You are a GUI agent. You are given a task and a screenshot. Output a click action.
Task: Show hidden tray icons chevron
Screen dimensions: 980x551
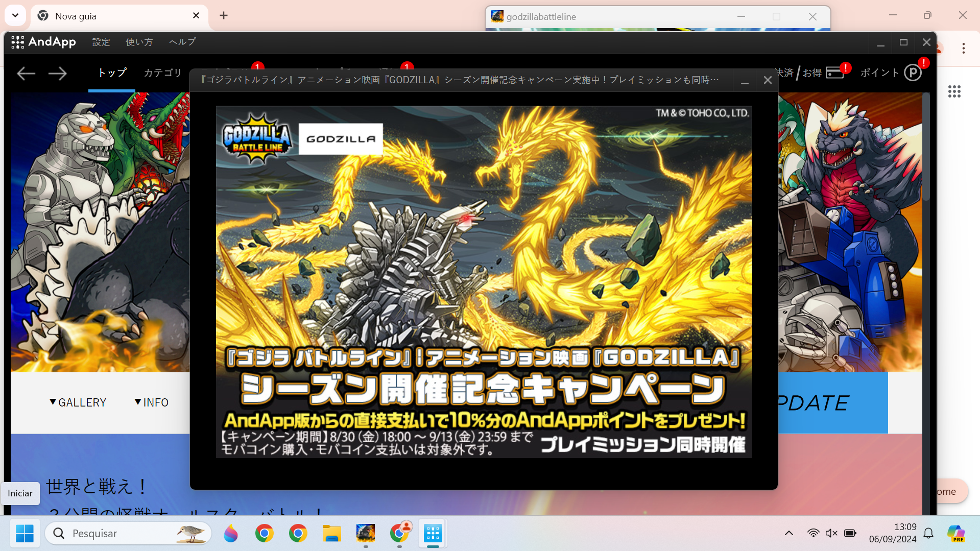coord(789,534)
